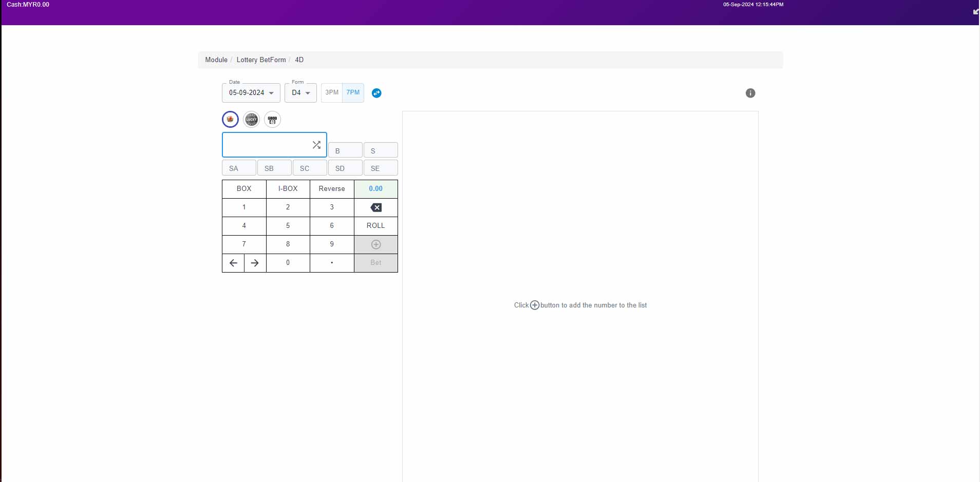The height and width of the screenshot is (482, 980).
Task: Click the collapse arrow in top-right corner
Action: click(x=975, y=11)
